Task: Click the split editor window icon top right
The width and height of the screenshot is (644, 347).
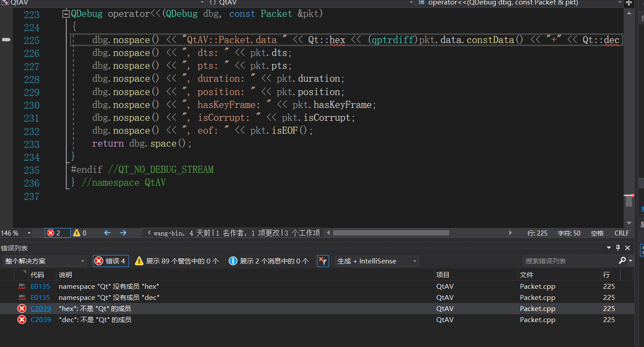Action: (x=630, y=4)
